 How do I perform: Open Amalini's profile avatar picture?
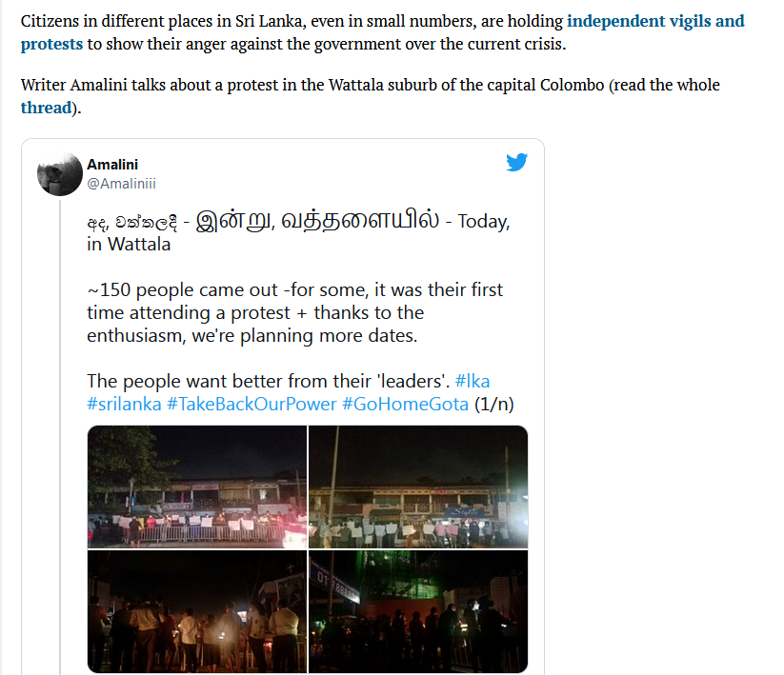tap(60, 174)
